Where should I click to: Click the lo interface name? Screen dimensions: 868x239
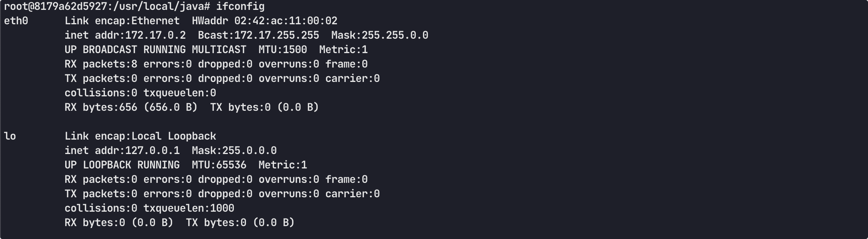click(x=10, y=136)
